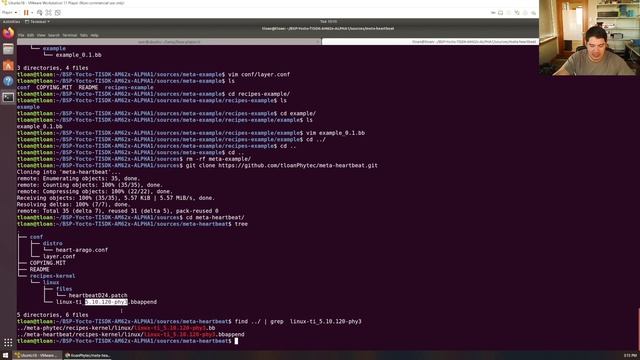Launch Firefox from the Ubuntu dock
Viewport: 640px width, 360px height.
click(8, 33)
